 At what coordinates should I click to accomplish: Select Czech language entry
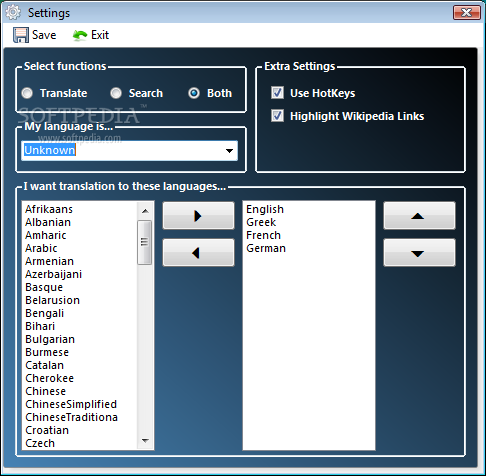click(40, 443)
